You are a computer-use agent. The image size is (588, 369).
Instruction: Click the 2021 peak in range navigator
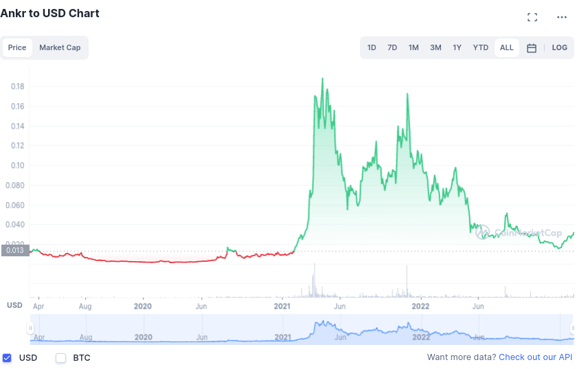(323, 322)
